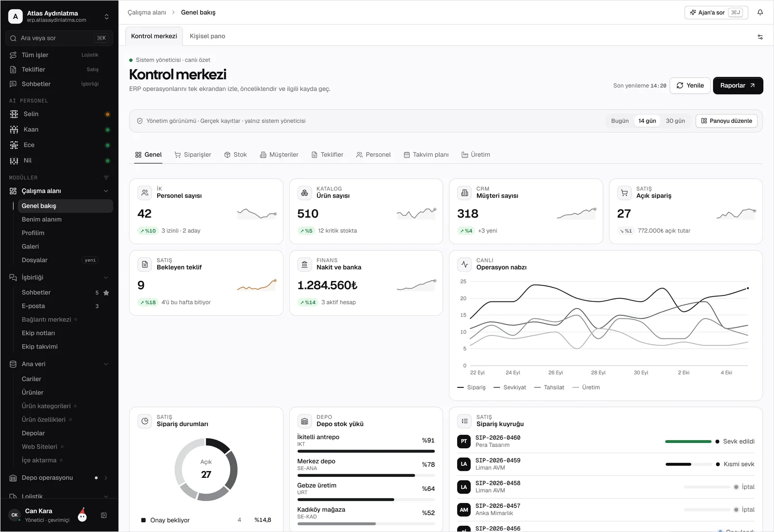Collapse the Ana veri section

coord(106,364)
